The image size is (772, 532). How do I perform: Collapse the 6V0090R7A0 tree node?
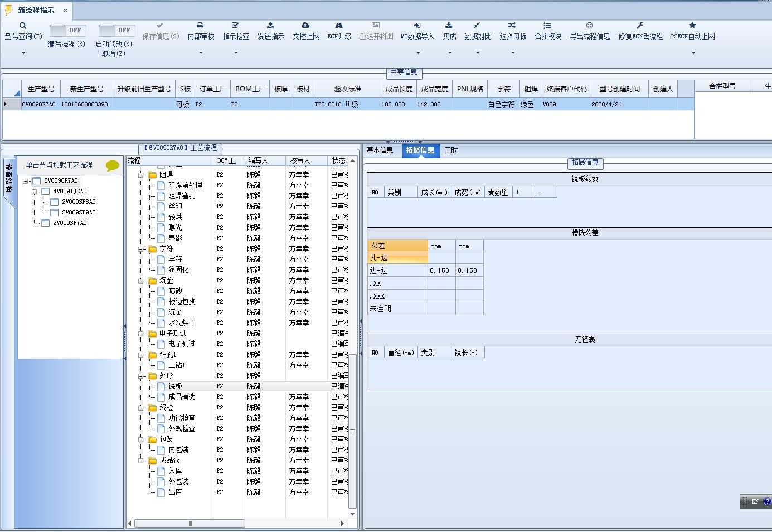[26, 181]
